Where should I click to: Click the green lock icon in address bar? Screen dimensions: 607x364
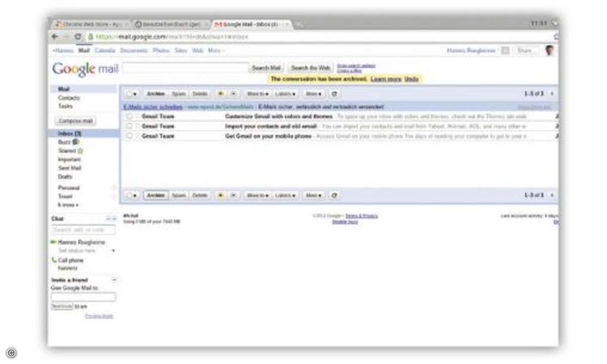tap(90, 36)
